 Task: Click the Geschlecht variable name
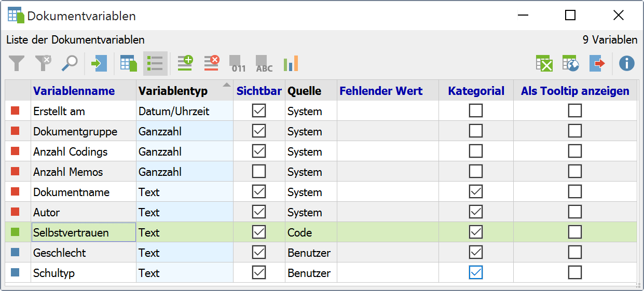59,253
